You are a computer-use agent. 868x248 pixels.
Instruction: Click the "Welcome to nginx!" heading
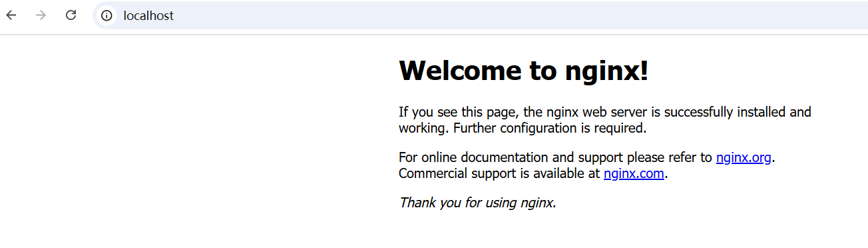[x=523, y=70]
